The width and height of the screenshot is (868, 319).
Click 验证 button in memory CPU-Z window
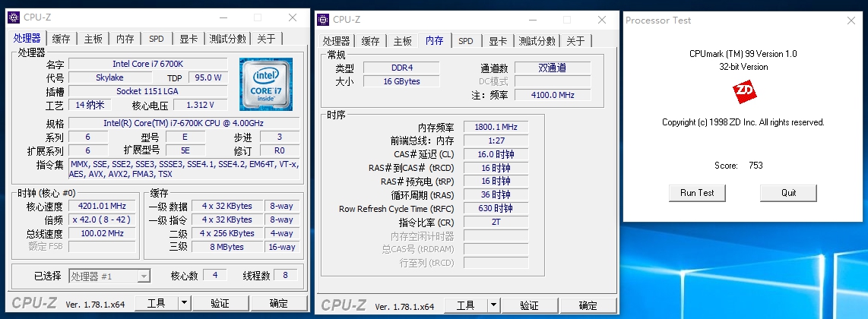(529, 305)
